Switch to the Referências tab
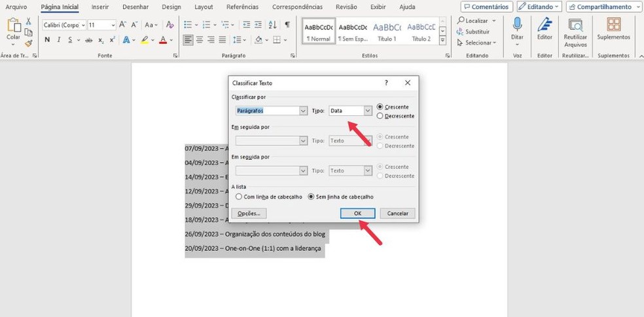The image size is (644, 317). click(242, 7)
